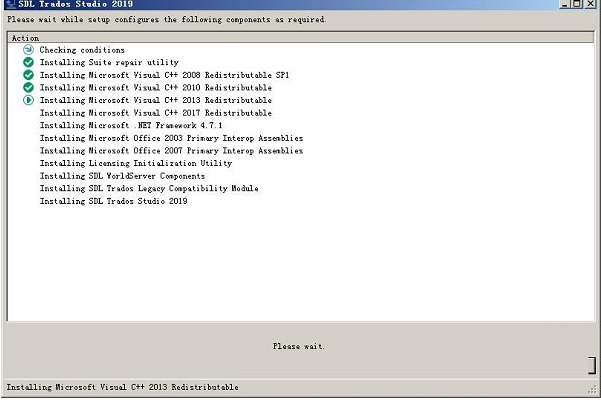
Task: Click the SDL Trados Studio title bar icon
Action: click(10, 4)
